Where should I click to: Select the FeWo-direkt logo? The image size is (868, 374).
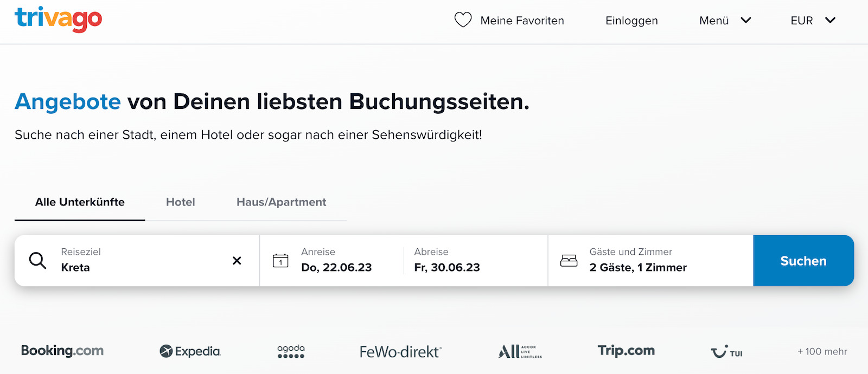[x=400, y=351]
